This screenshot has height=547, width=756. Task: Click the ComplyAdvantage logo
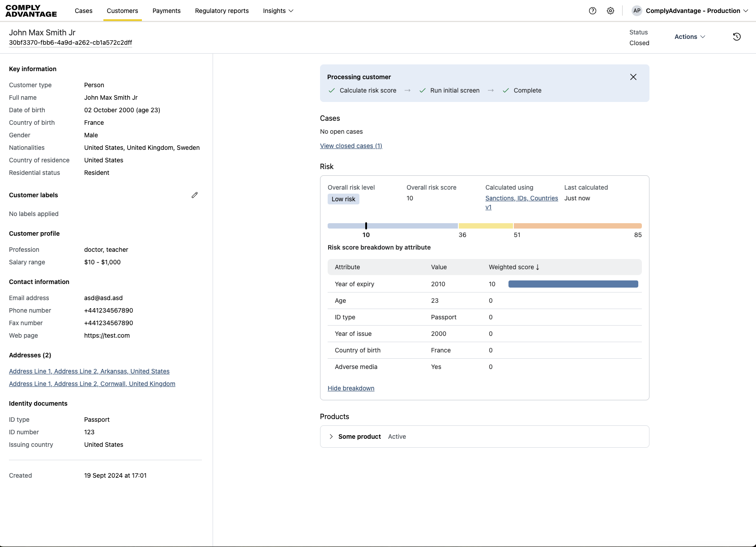click(31, 11)
